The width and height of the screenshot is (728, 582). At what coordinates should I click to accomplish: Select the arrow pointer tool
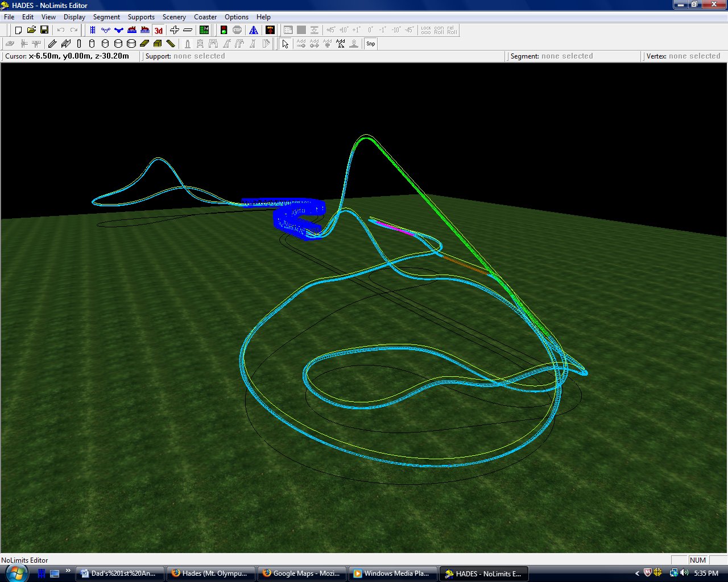coord(285,44)
